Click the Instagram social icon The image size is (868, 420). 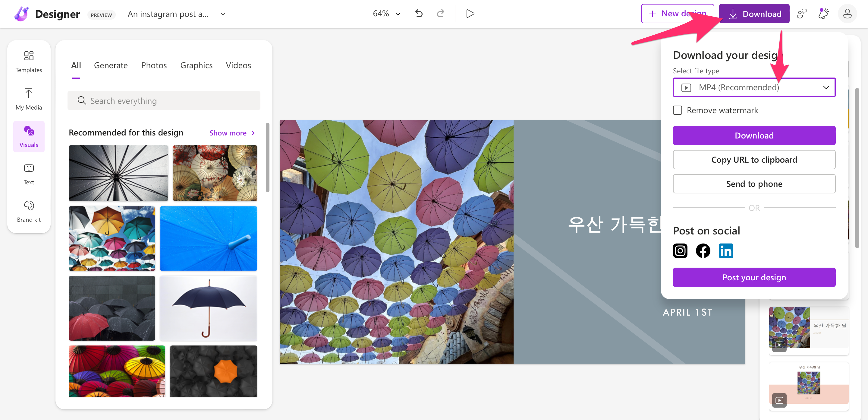pos(680,251)
